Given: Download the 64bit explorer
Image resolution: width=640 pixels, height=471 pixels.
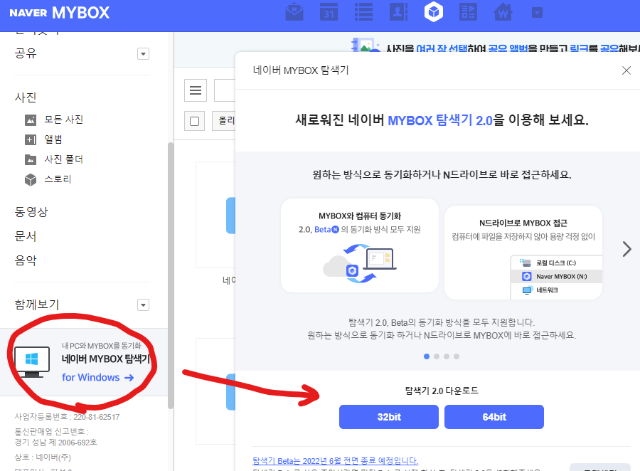Looking at the screenshot, I should pyautogui.click(x=494, y=417).
